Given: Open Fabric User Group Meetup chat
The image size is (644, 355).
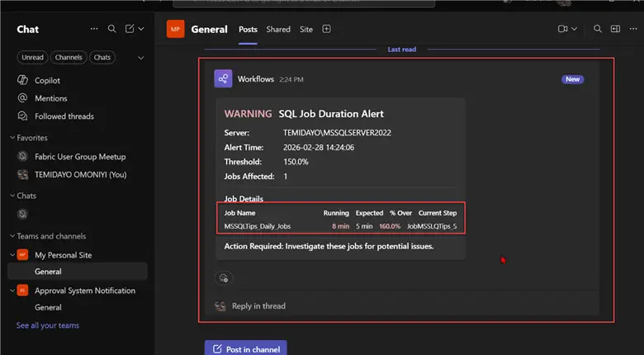Looking at the screenshot, I should pyautogui.click(x=78, y=157).
